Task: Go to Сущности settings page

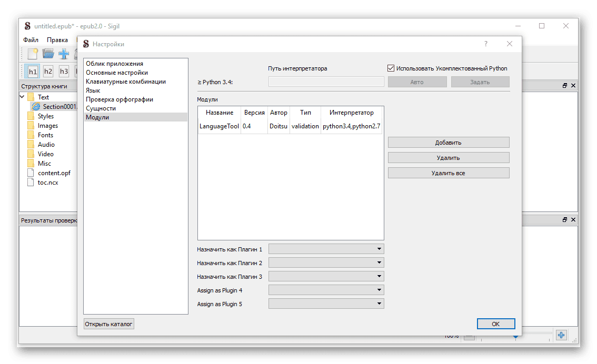Action: click(136, 108)
